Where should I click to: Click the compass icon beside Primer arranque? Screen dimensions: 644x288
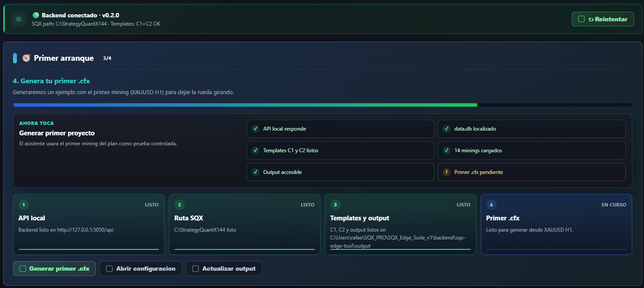point(26,58)
